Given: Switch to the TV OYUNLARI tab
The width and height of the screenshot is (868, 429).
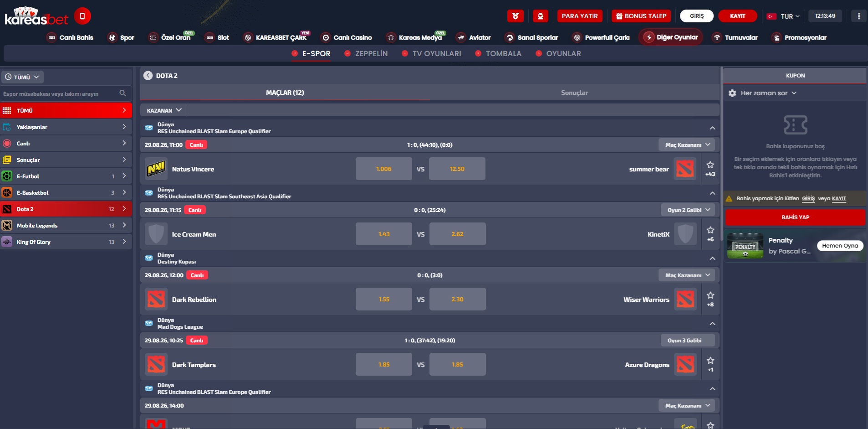Looking at the screenshot, I should click(431, 53).
